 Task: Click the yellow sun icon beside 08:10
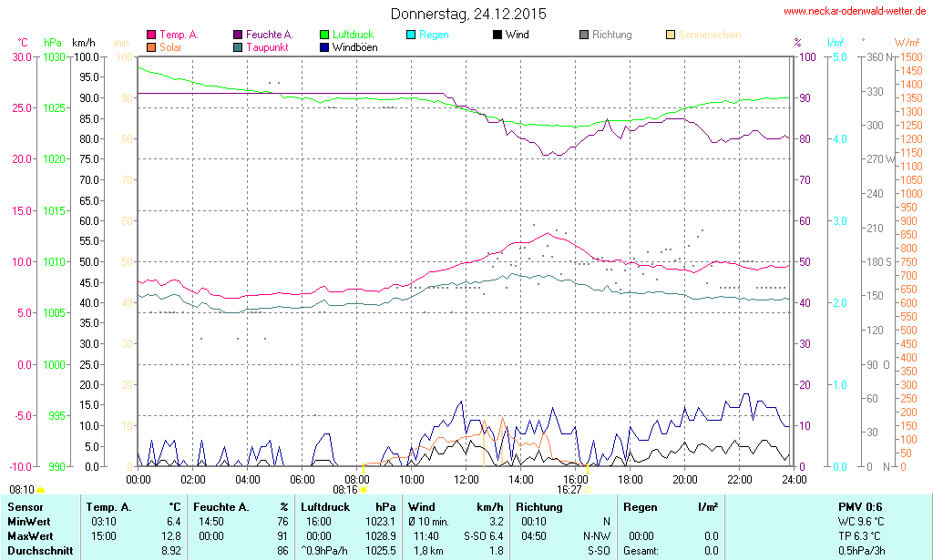40,490
